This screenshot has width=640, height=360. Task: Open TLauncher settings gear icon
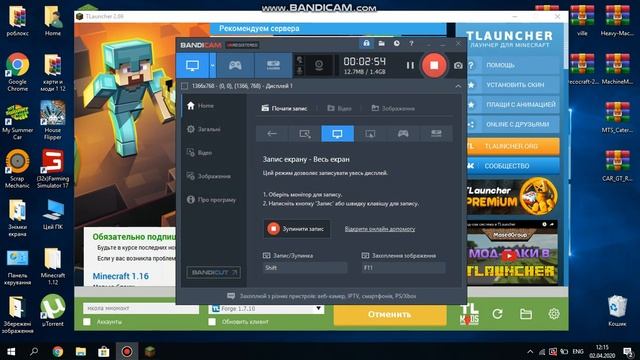click(x=554, y=314)
